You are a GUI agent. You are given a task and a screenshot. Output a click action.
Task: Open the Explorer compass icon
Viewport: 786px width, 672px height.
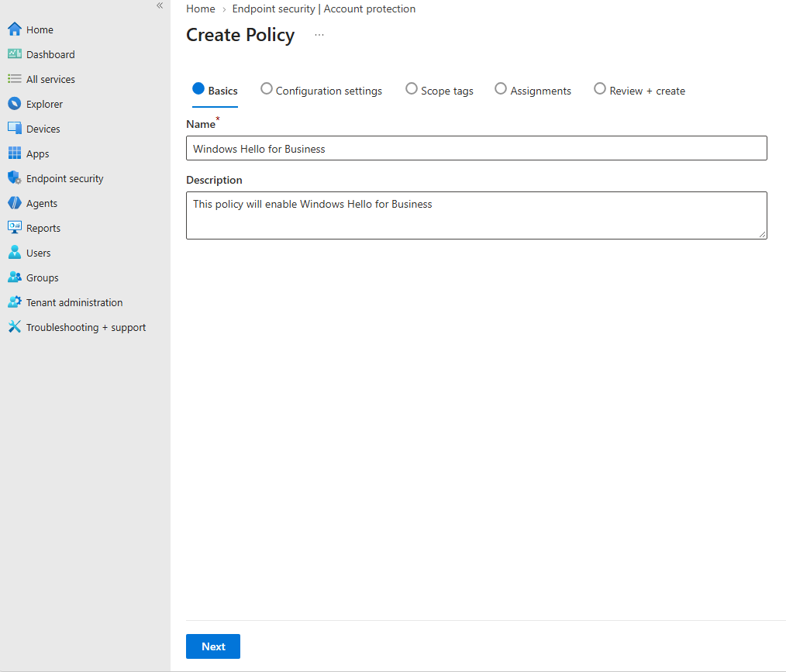click(15, 104)
